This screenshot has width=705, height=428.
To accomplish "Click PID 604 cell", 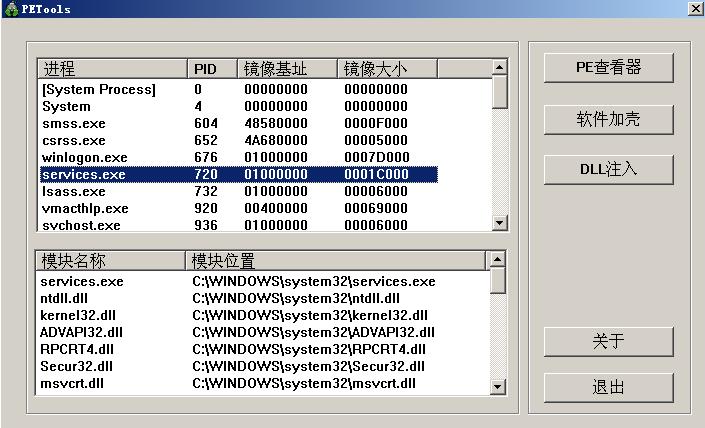I will [206, 124].
